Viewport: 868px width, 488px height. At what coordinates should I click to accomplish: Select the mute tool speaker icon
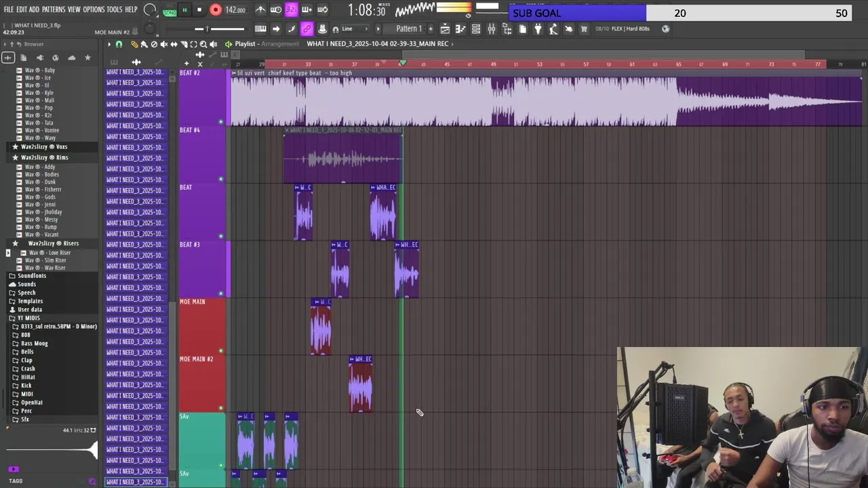(164, 44)
